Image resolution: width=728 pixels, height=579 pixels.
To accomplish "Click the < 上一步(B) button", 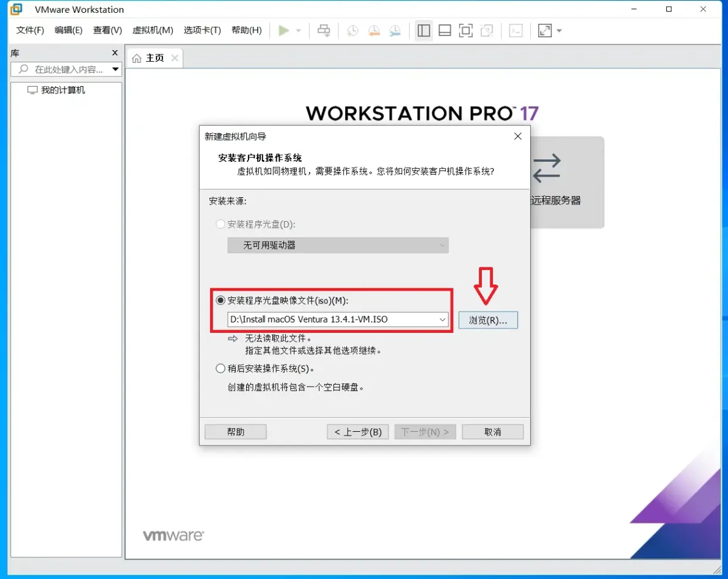I will tap(358, 432).
